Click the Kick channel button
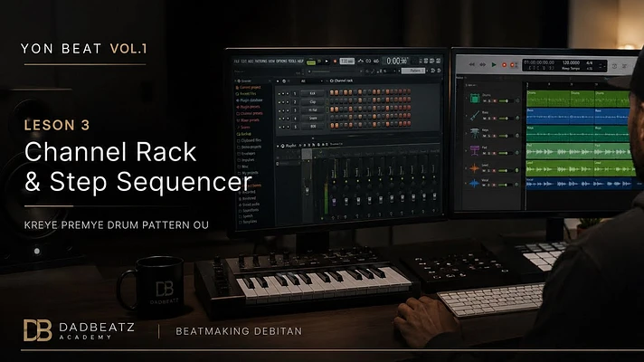Image resolution: width=644 pixels, height=362 pixels. [x=313, y=93]
